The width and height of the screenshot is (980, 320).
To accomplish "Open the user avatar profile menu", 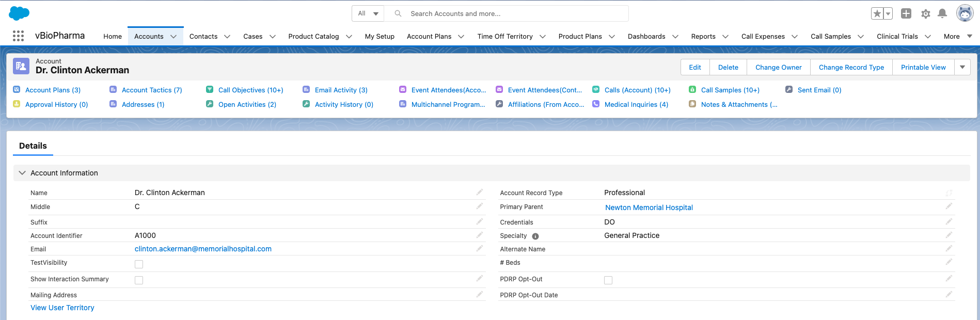I will pyautogui.click(x=964, y=13).
